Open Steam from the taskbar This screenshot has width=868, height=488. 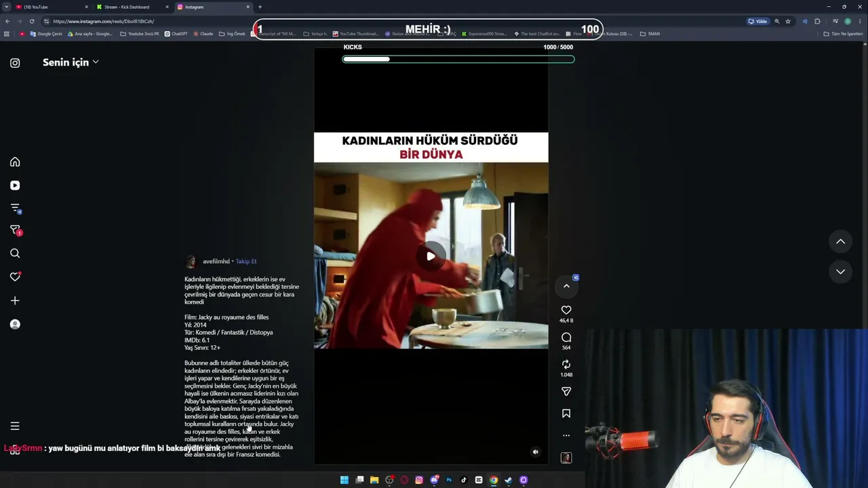509,480
